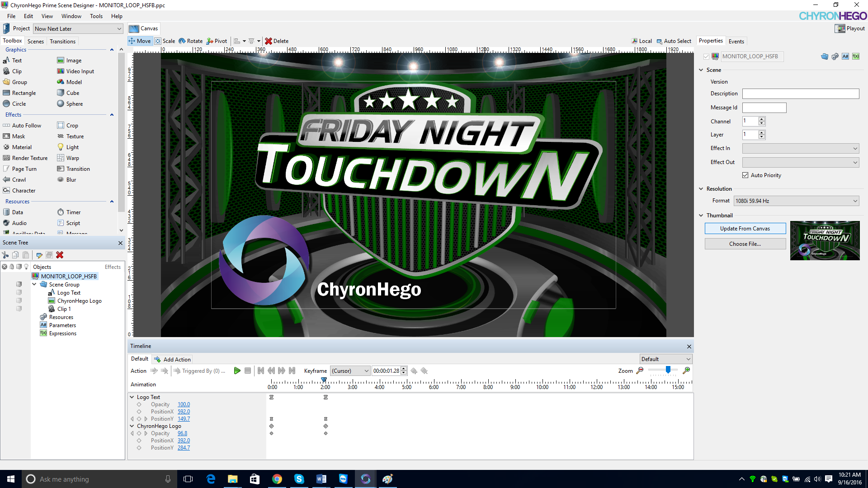Choose the Light effect icon
This screenshot has height=488, width=868.
61,147
